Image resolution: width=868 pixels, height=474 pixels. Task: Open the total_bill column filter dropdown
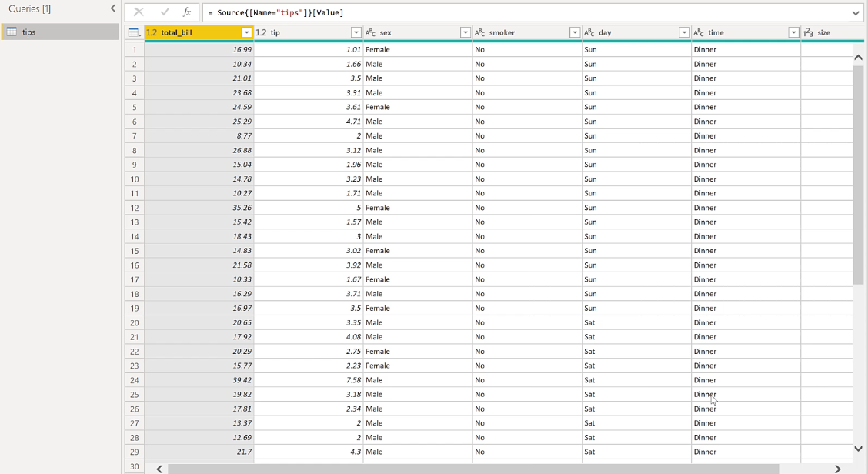coord(246,32)
